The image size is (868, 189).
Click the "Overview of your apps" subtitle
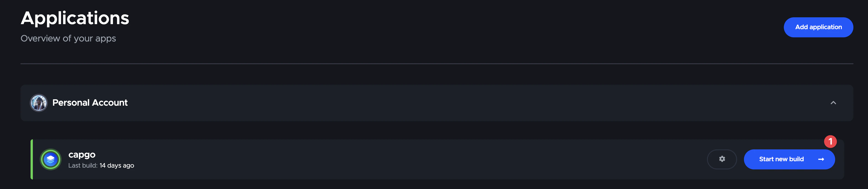coord(68,39)
